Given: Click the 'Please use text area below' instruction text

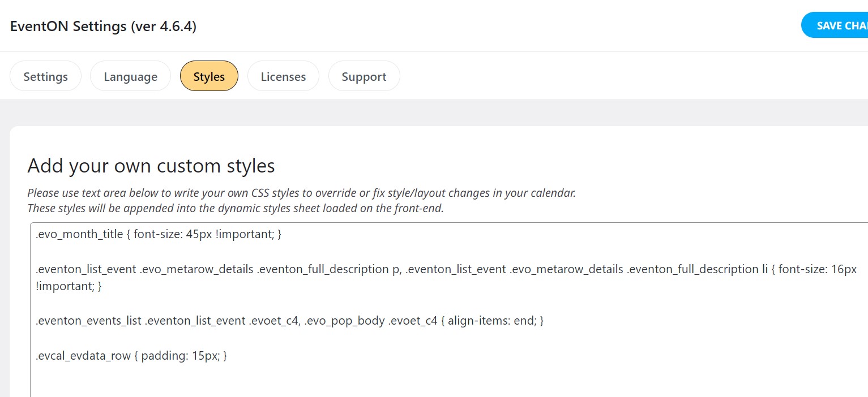Looking at the screenshot, I should [x=302, y=193].
